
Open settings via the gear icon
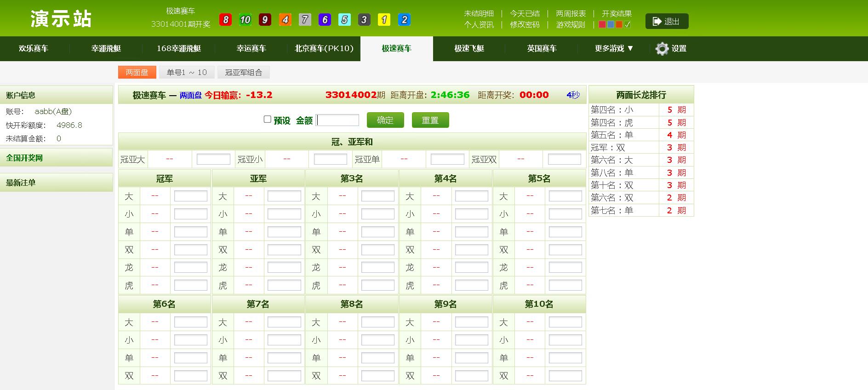pyautogui.click(x=662, y=48)
